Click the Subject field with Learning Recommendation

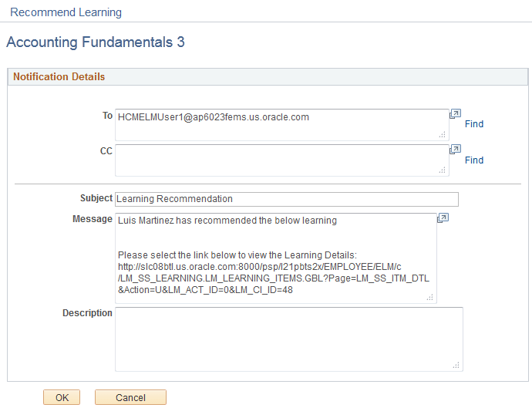286,199
